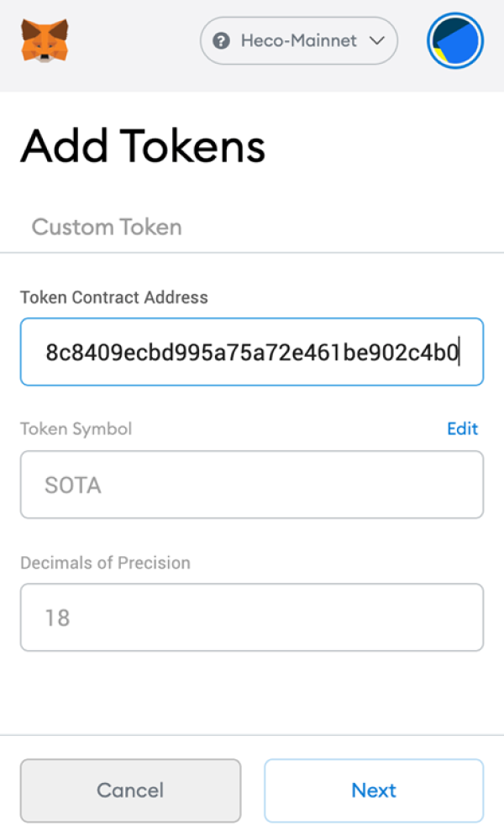
Task: Click the Decimals of Precision label
Action: point(106,562)
